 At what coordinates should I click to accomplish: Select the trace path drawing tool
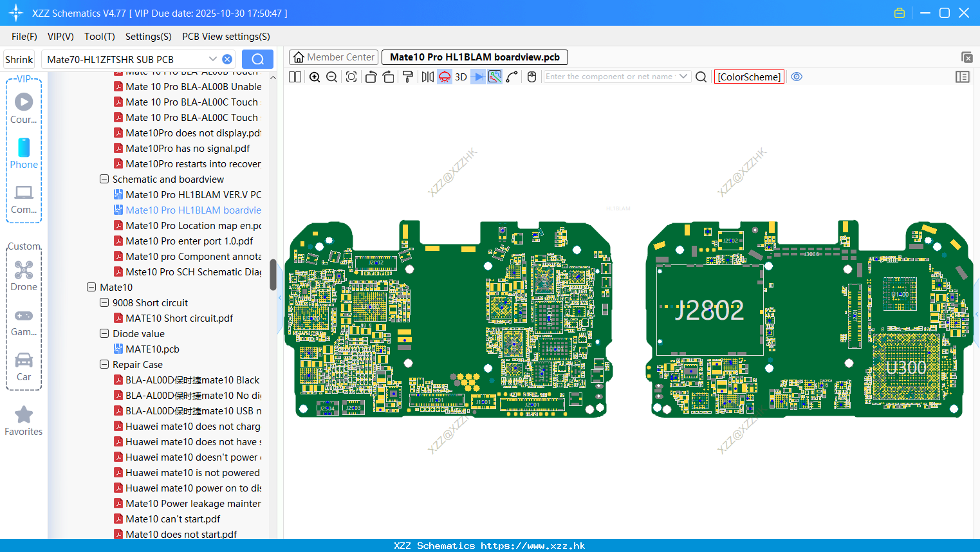tap(512, 77)
